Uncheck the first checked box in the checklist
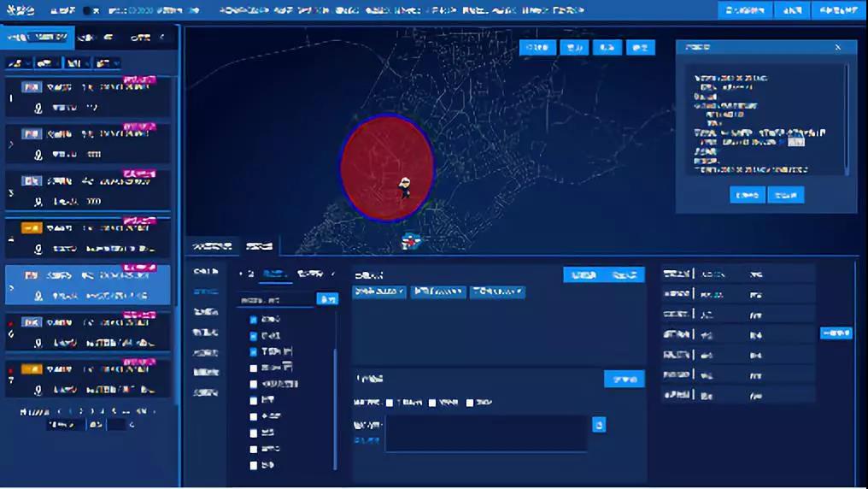The height and width of the screenshot is (489, 868). pyautogui.click(x=253, y=320)
